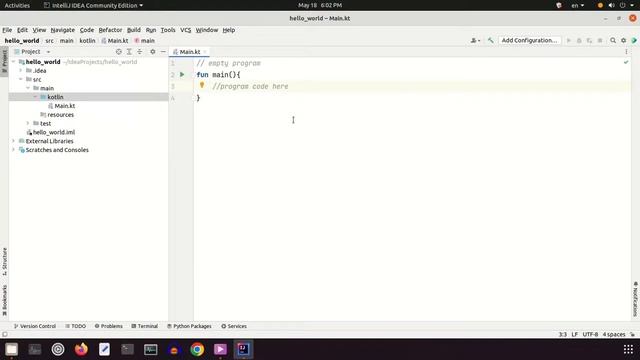Click UTF-8 encoding in status bar
This screenshot has width=640, height=360.
(x=590, y=334)
